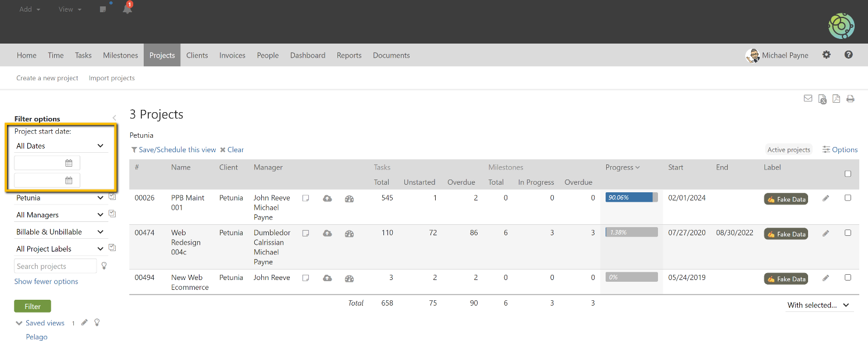
Task: Click the email envelope export icon
Action: point(808,99)
